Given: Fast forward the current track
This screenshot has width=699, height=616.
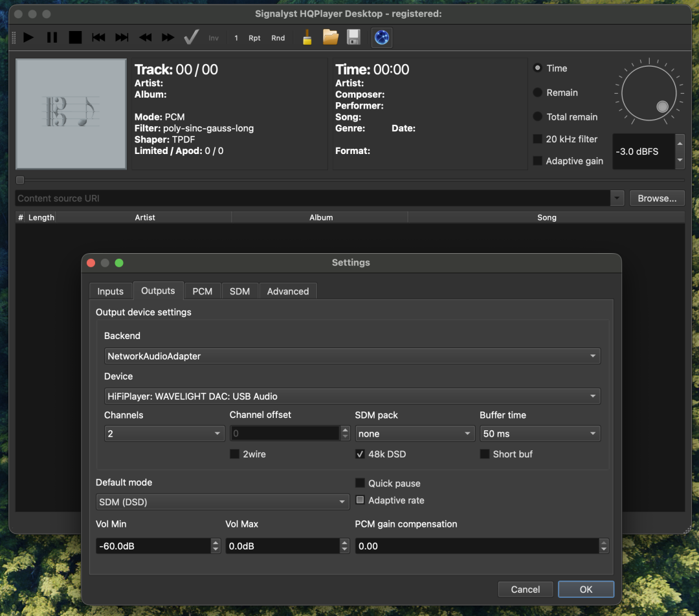Looking at the screenshot, I should (x=168, y=38).
